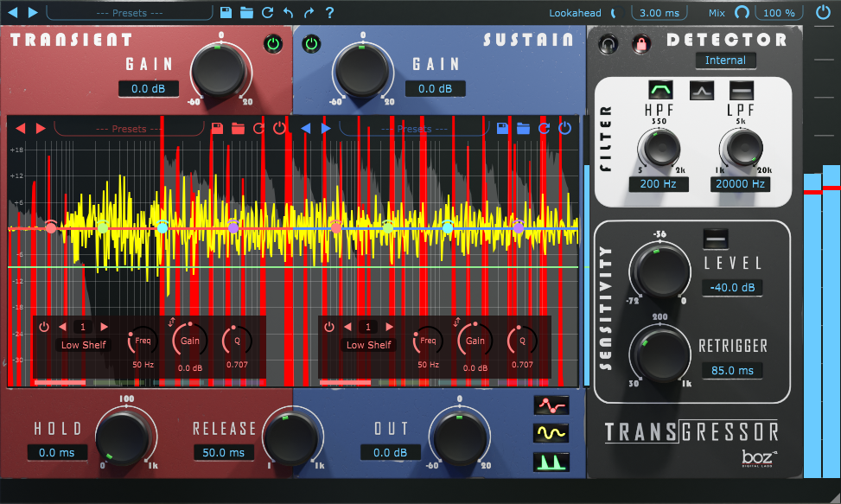Click the next preset arrow in top bar
The image size is (841, 504).
click(33, 13)
